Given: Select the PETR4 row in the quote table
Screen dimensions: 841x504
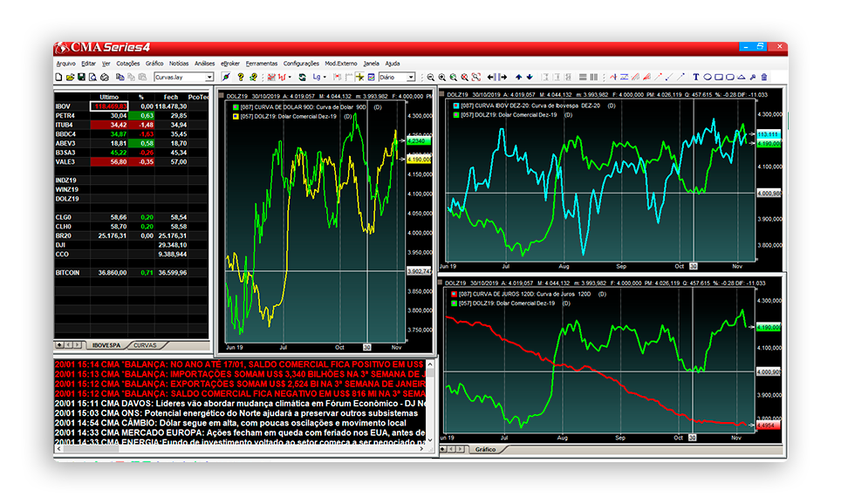Looking at the screenshot, I should pyautogui.click(x=132, y=116).
